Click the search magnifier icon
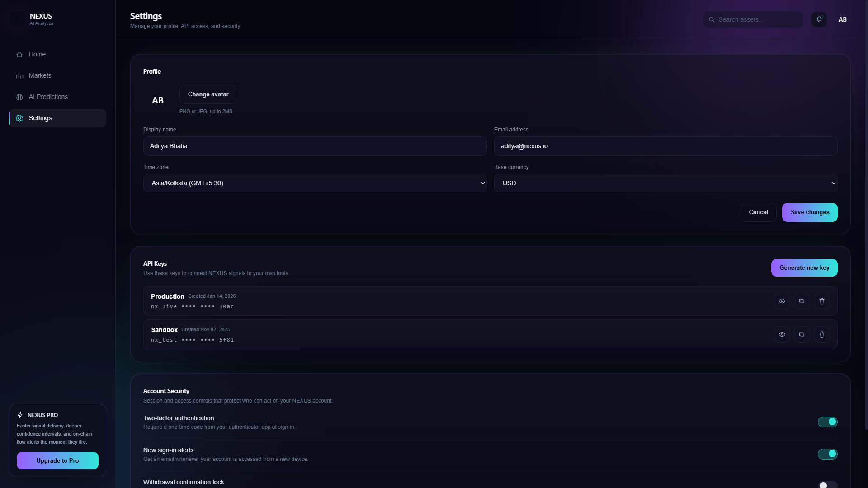Screen dimensions: 868x488 712,19
